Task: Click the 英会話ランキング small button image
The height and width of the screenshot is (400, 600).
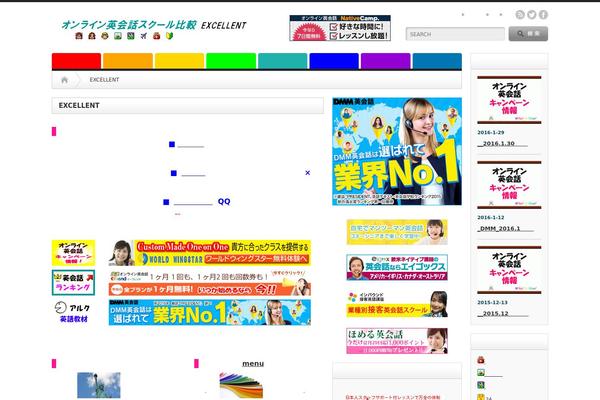Action: [x=73, y=282]
